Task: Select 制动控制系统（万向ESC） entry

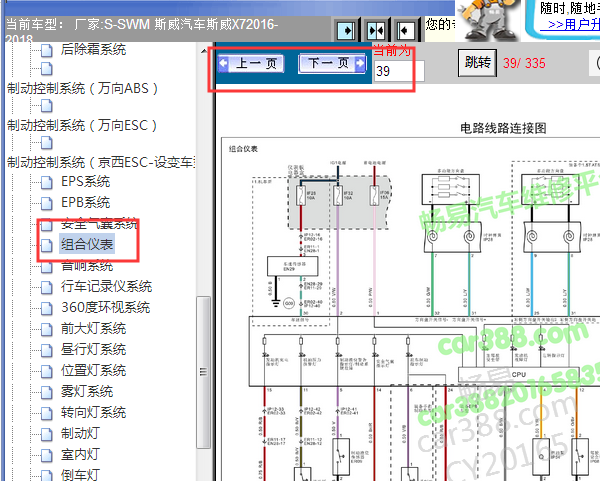Action: coord(82,126)
